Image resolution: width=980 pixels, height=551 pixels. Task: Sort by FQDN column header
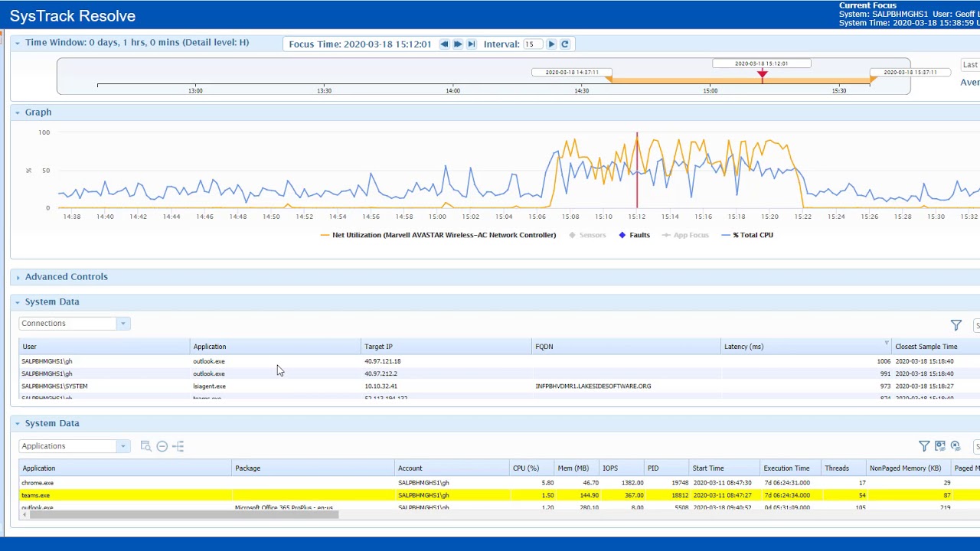[x=626, y=347]
